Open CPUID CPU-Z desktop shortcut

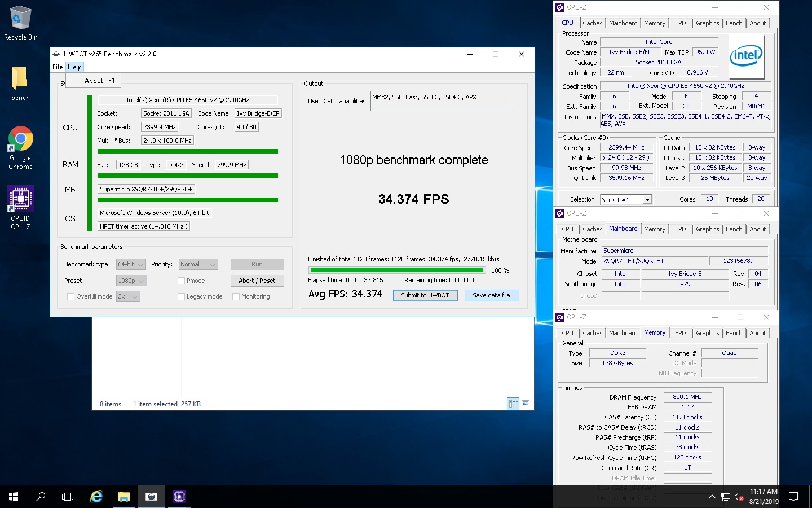(20, 208)
